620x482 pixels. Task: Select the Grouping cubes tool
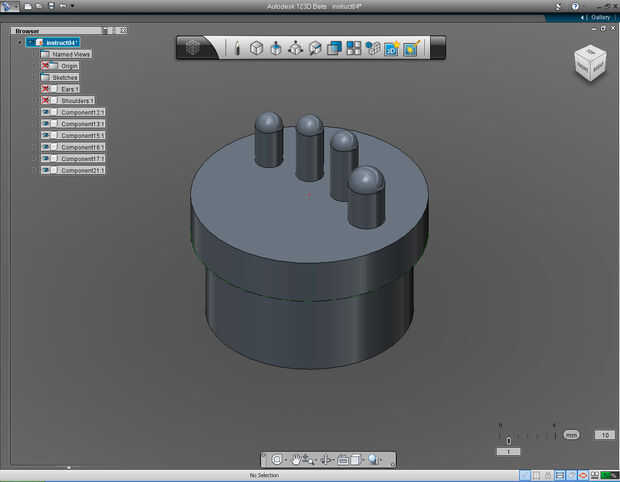372,49
